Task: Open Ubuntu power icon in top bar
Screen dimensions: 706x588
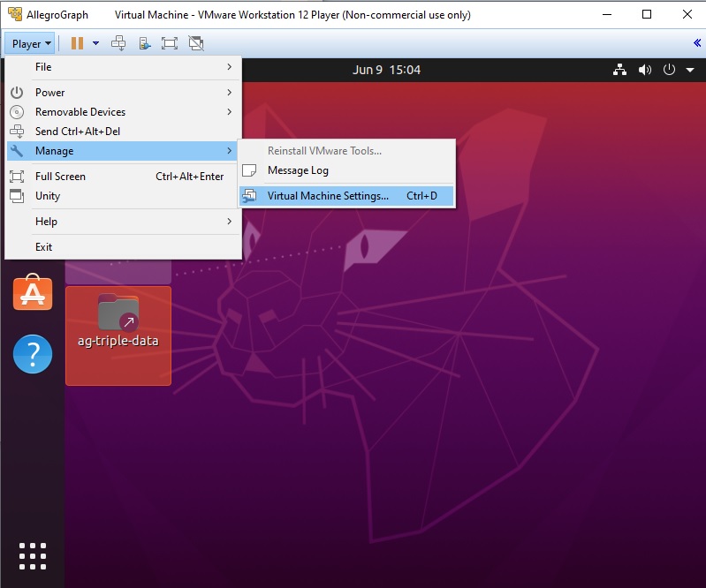Action: pos(669,70)
